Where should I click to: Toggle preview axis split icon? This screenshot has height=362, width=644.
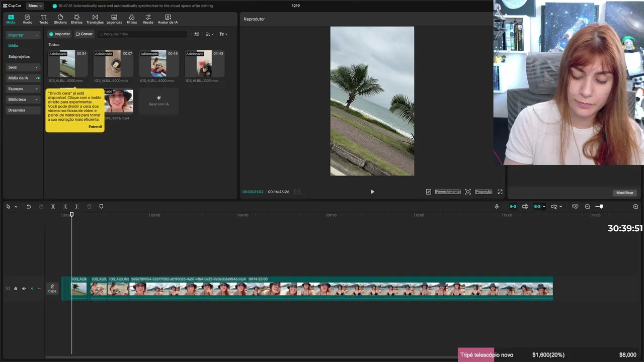[x=554, y=207]
